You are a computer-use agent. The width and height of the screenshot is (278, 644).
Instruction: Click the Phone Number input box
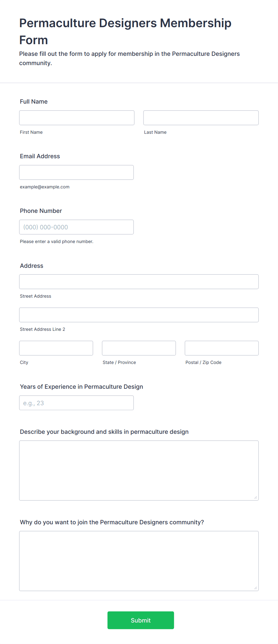(77, 227)
